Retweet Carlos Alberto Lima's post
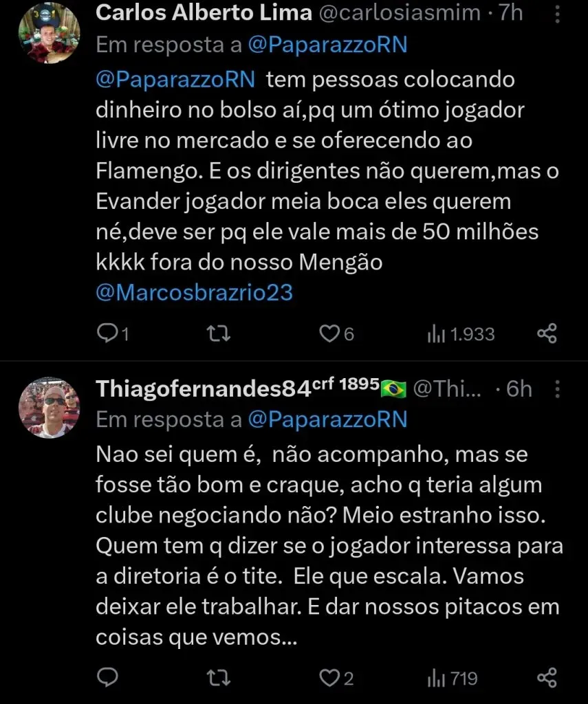 pyautogui.click(x=218, y=333)
